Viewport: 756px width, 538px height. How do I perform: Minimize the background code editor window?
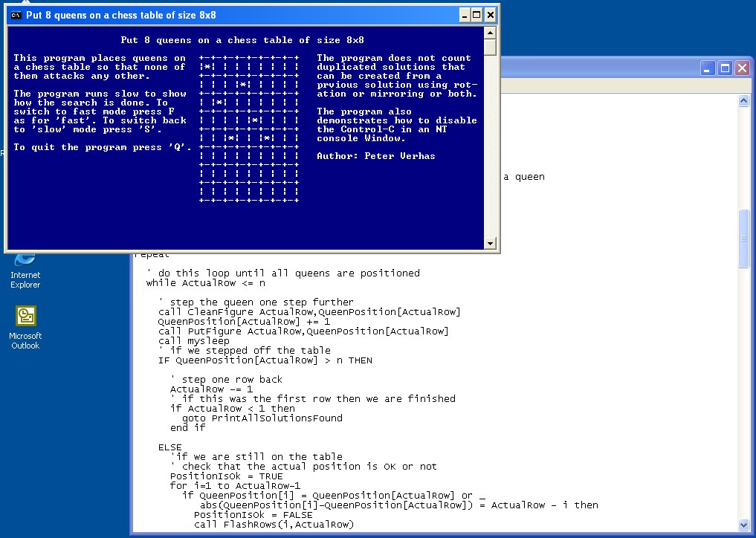click(707, 68)
